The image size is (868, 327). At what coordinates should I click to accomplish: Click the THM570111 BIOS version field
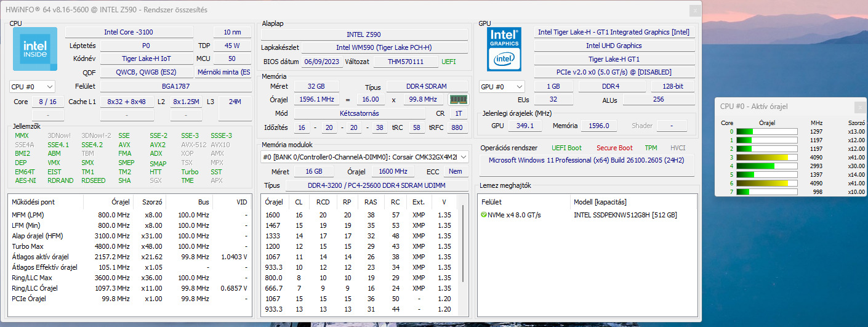[406, 62]
